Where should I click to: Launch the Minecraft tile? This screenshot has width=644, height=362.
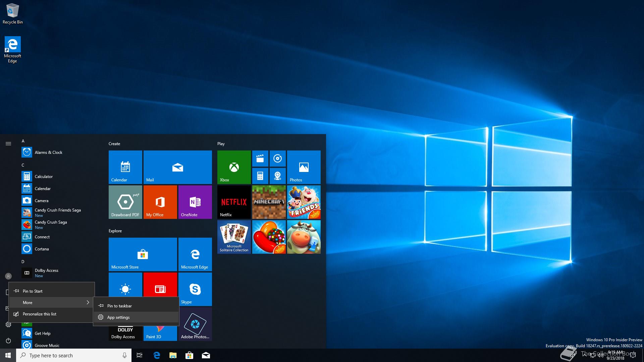coord(269,202)
